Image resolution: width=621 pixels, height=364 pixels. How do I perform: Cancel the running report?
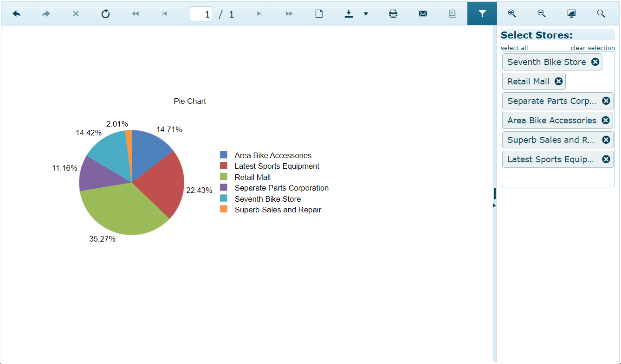tap(75, 13)
